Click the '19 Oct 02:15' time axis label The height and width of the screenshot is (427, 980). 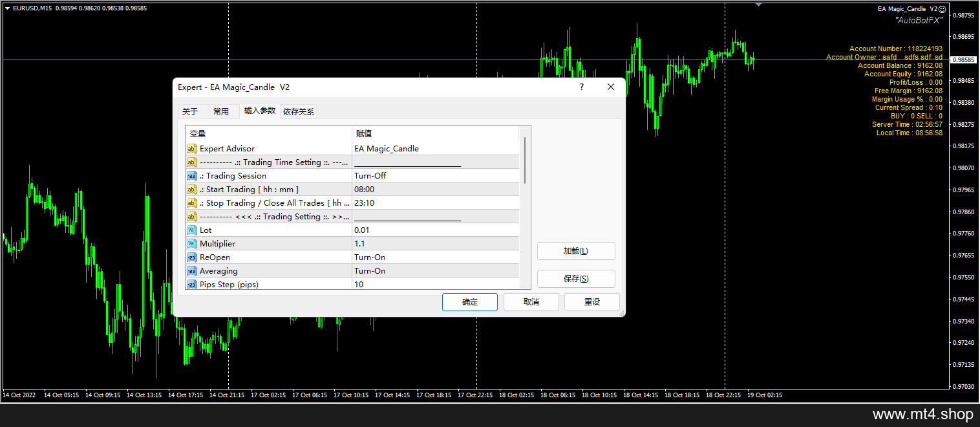point(765,395)
